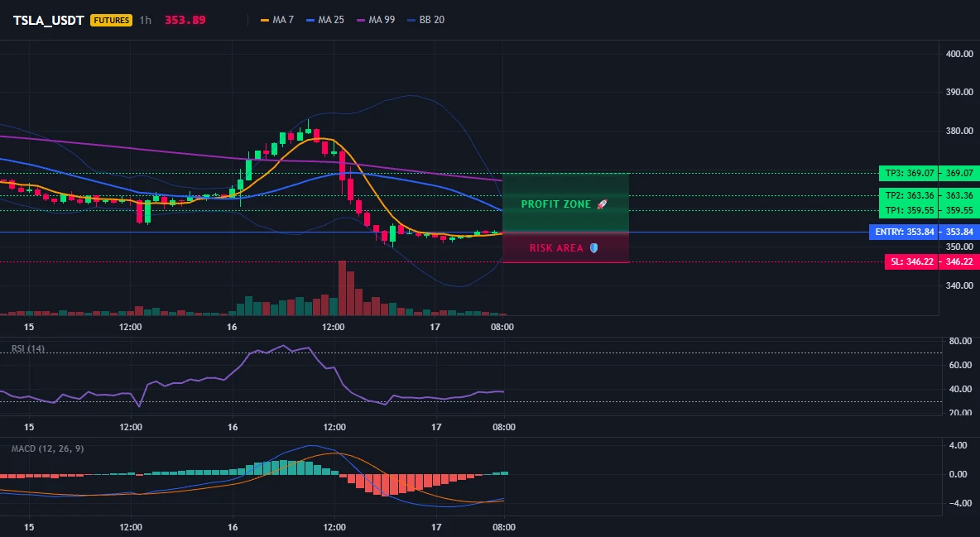Click the 350.00 price axis value
The width and height of the screenshot is (980, 537).
tap(959, 247)
